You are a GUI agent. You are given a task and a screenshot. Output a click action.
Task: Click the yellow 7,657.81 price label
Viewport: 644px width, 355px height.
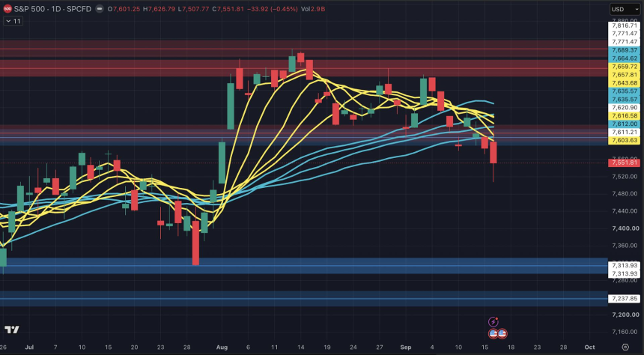pyautogui.click(x=624, y=75)
